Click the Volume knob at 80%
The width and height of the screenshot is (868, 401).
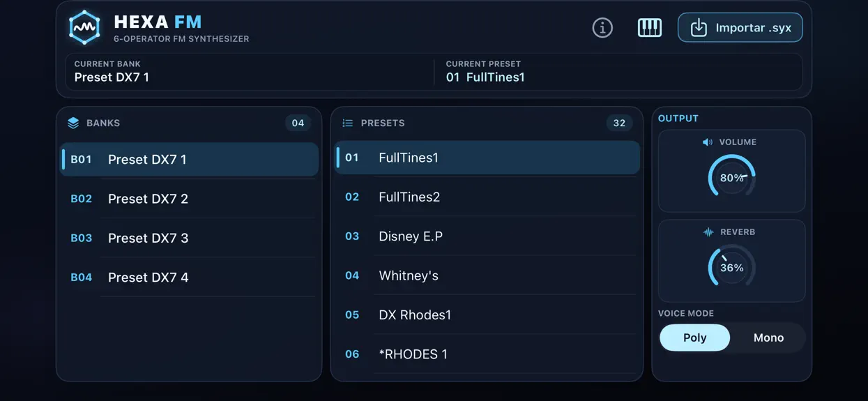click(x=732, y=177)
